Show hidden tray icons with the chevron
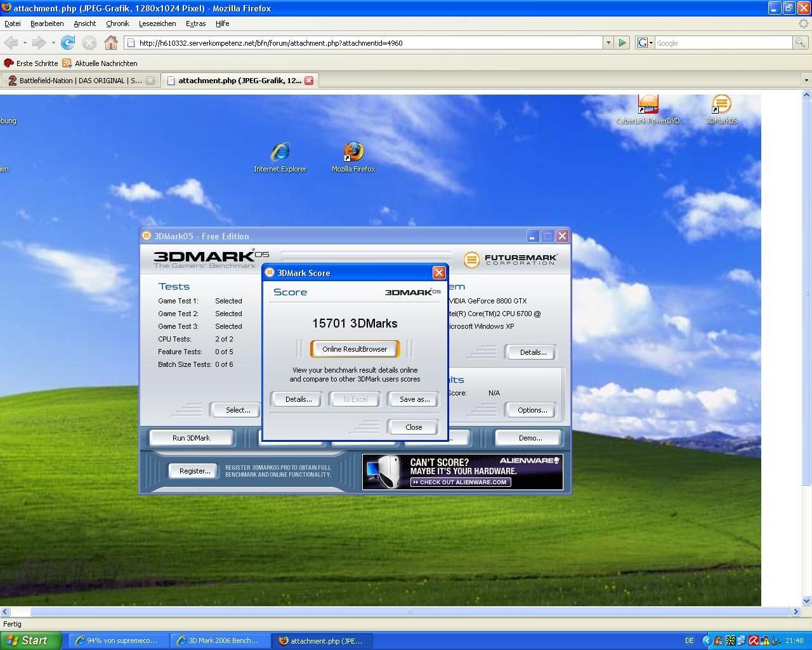 (706, 640)
